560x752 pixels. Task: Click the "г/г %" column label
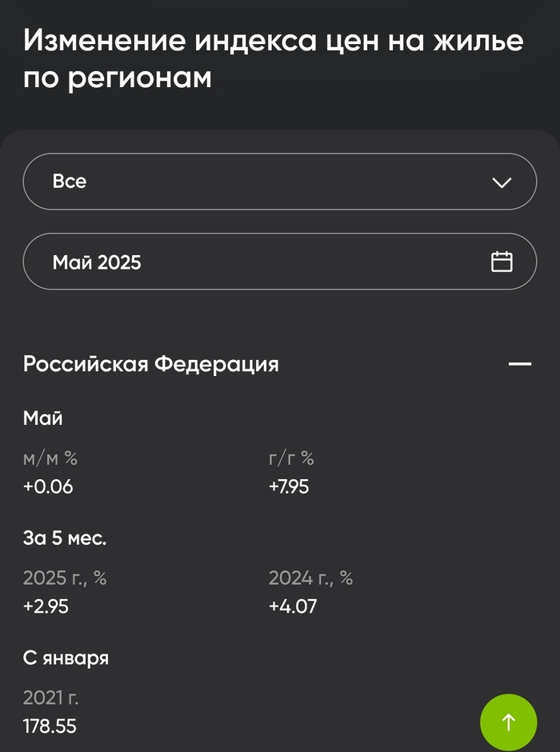[x=291, y=458]
